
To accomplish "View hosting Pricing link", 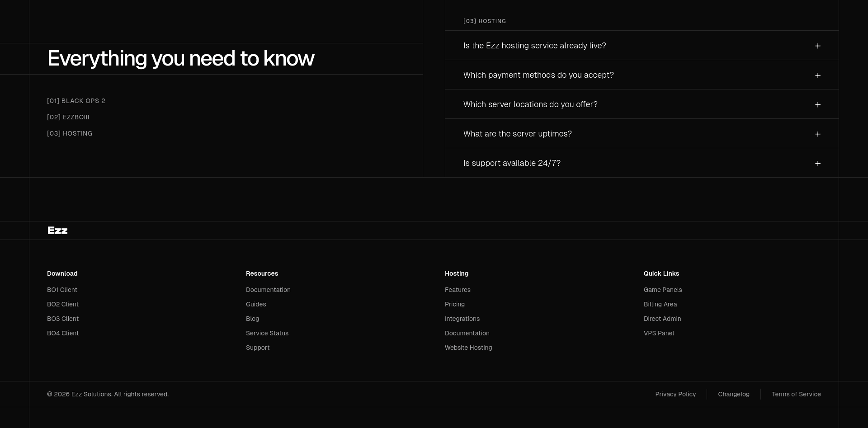I will [x=455, y=304].
